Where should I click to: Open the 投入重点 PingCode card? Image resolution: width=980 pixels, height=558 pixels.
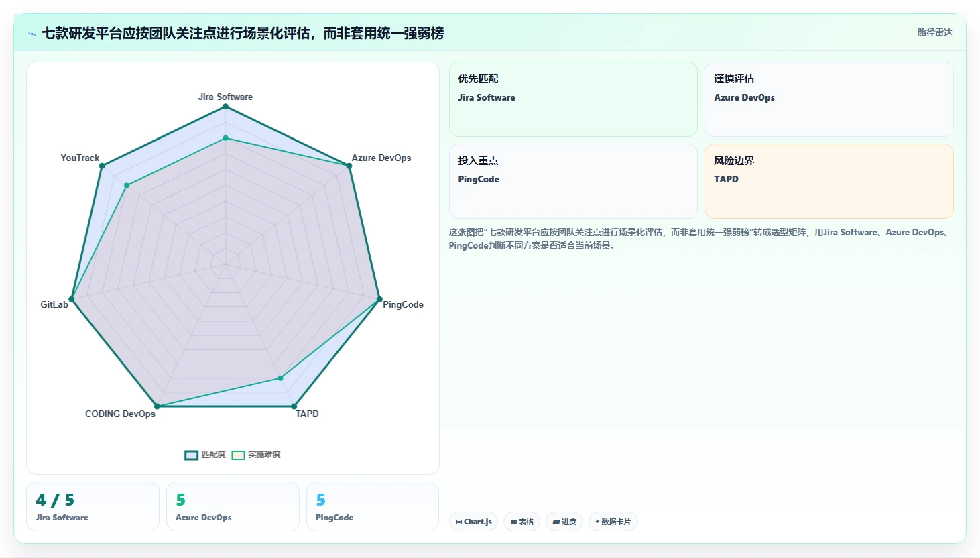click(573, 181)
